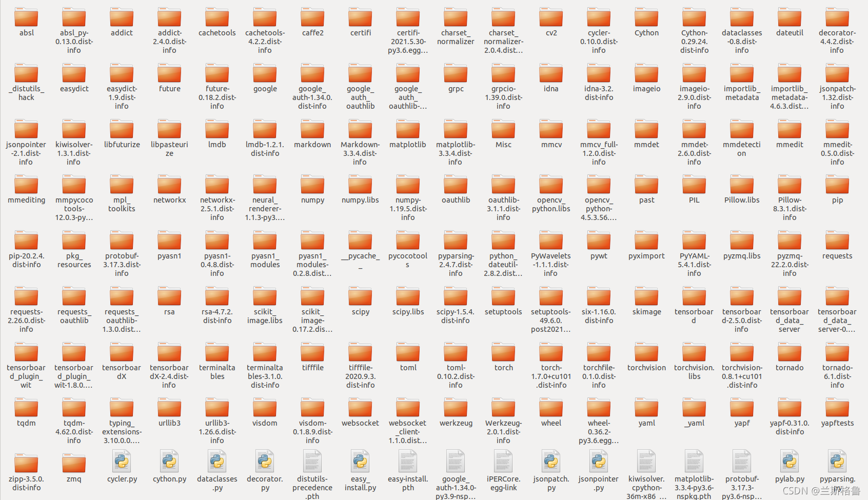
Task: Open the imageio folder
Action: click(x=646, y=73)
